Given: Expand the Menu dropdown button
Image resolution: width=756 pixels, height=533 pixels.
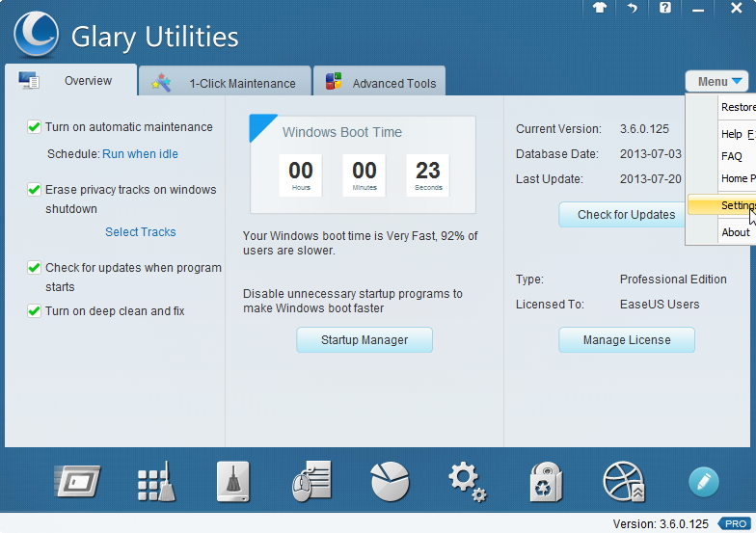Looking at the screenshot, I should [x=717, y=81].
